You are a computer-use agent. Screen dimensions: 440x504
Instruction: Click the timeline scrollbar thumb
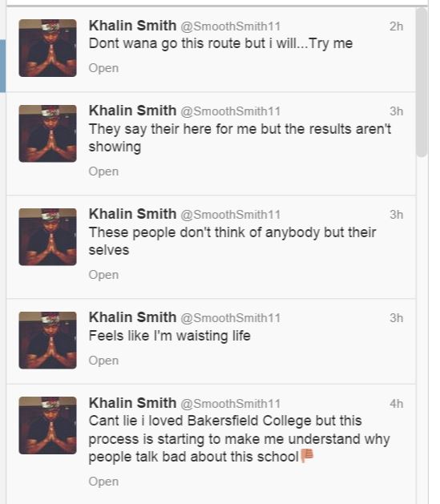coord(422,82)
